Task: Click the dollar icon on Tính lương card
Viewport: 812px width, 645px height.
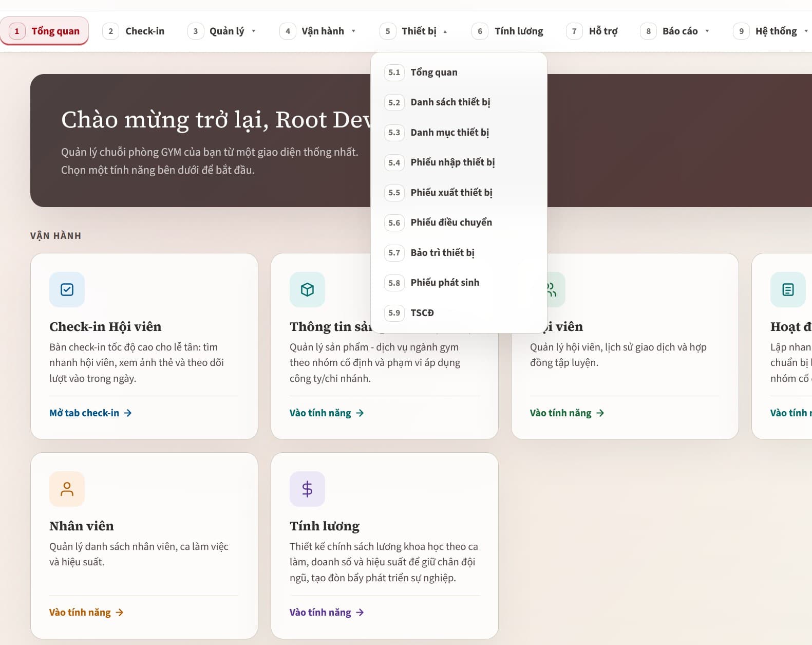Action: point(307,489)
